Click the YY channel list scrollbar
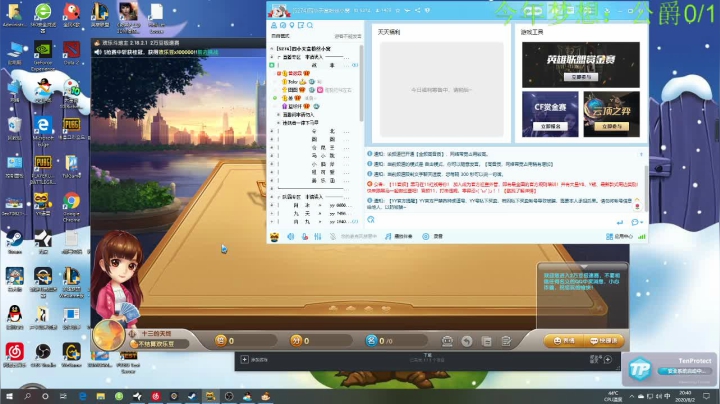Image resolution: width=720 pixels, height=404 pixels. (x=361, y=83)
